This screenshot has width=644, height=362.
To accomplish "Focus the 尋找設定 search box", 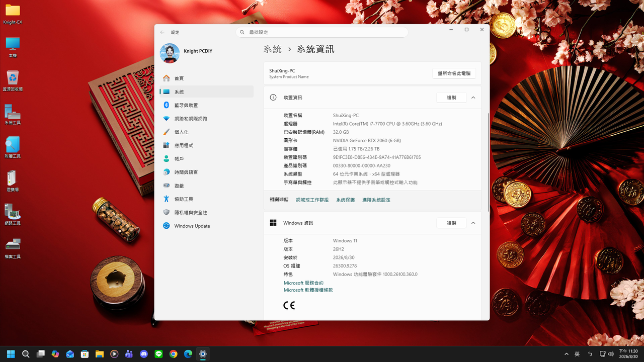I will pos(322,32).
